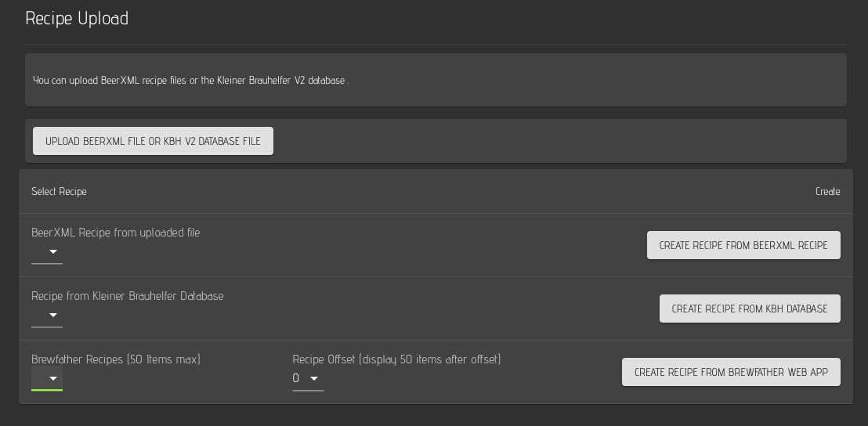This screenshot has width=868, height=426.
Task: Click the Select Recipe column header
Action: coord(59,191)
